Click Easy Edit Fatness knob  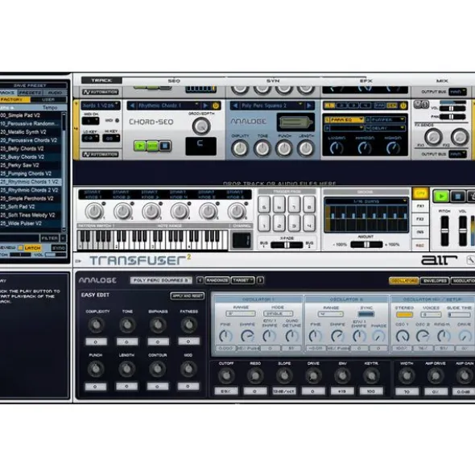click(188, 325)
